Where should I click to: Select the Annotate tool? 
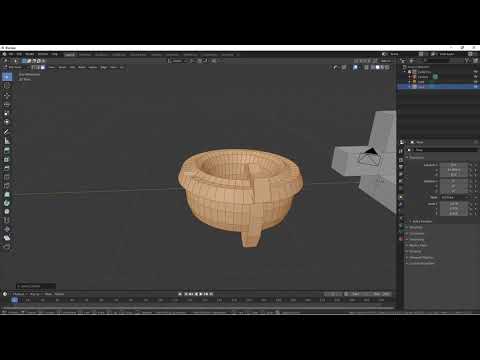7,131
